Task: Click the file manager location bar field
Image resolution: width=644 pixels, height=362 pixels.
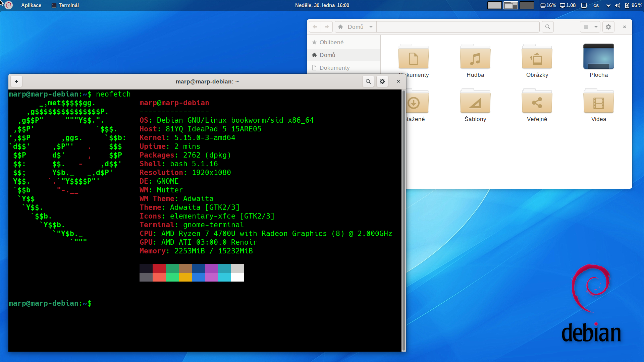Action: (x=458, y=27)
